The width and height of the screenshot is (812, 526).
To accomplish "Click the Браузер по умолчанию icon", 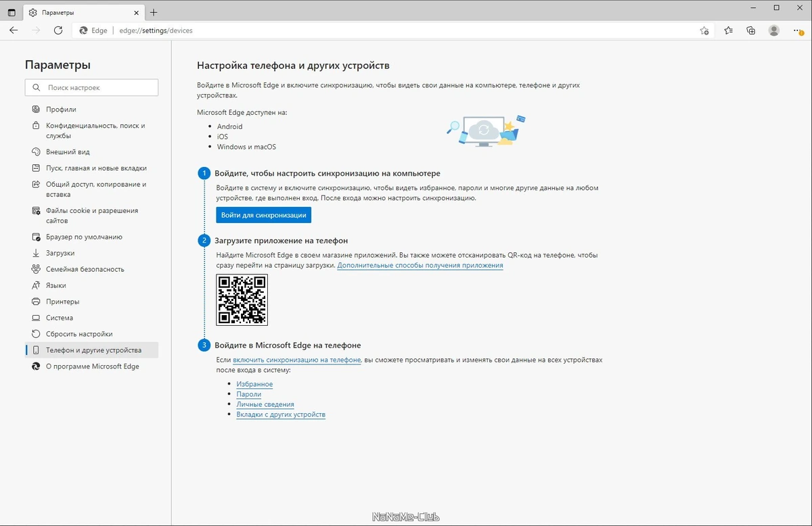I will [x=36, y=237].
